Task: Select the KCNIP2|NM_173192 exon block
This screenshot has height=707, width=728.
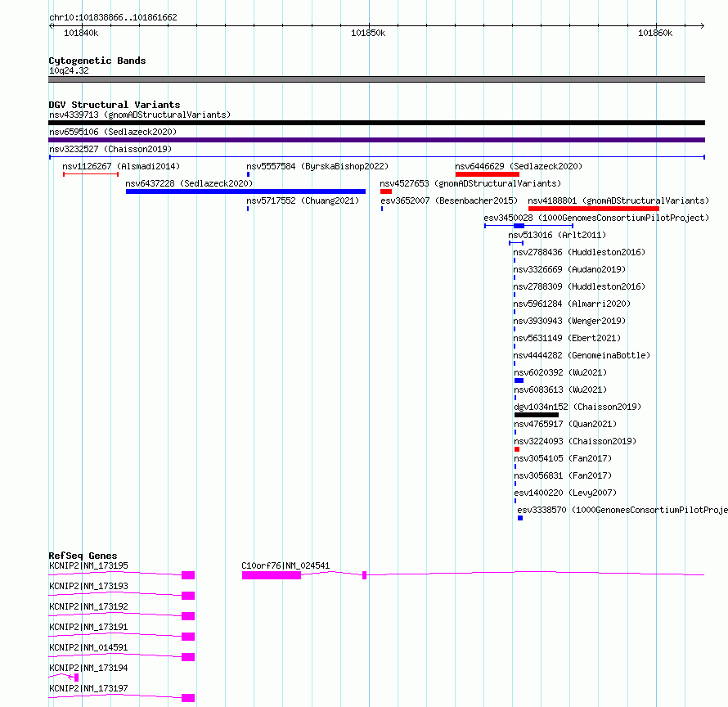Action: pos(188,616)
